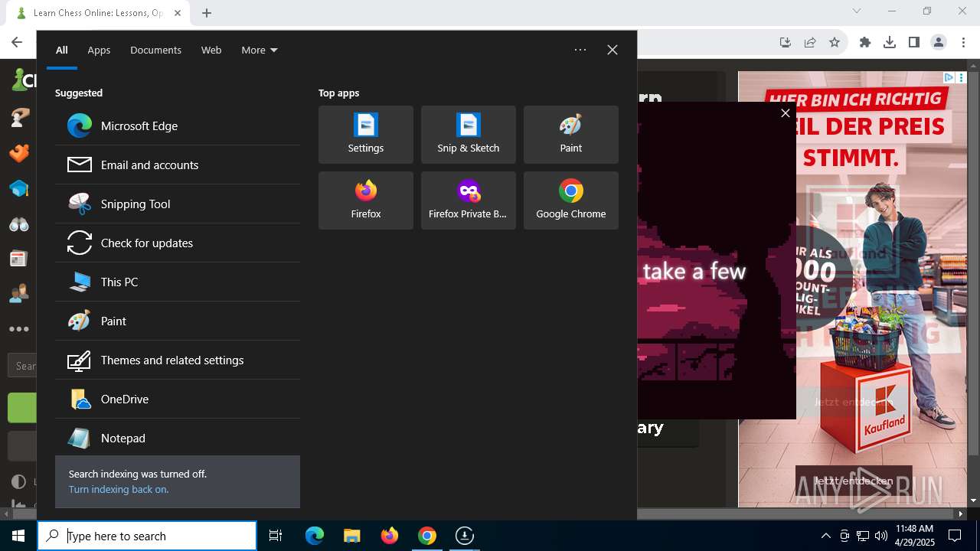Screen dimensions: 980x551
Task: Close the Windows search panel
Action: (x=612, y=50)
